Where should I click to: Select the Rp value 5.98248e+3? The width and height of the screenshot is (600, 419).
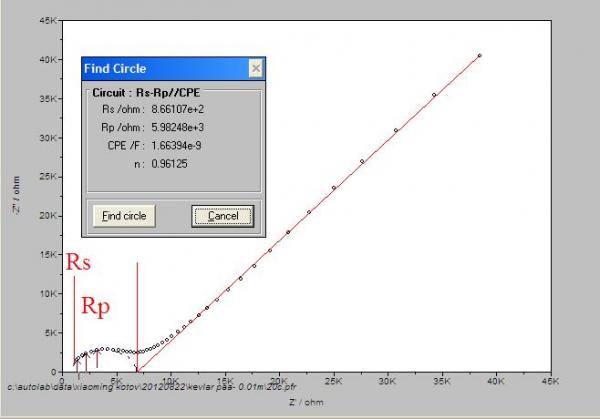click(x=178, y=127)
